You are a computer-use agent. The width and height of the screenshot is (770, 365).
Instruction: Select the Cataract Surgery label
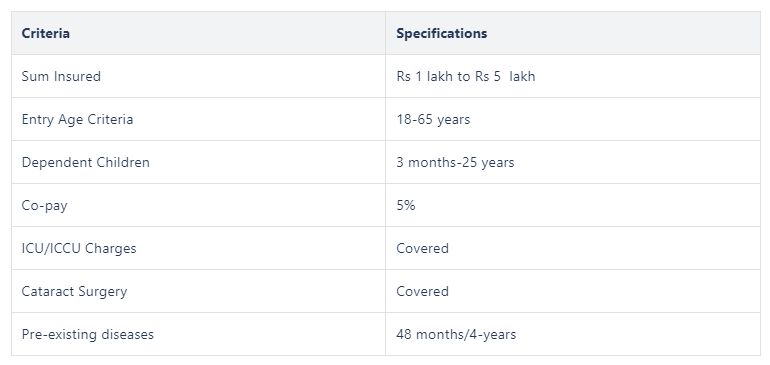tap(74, 291)
